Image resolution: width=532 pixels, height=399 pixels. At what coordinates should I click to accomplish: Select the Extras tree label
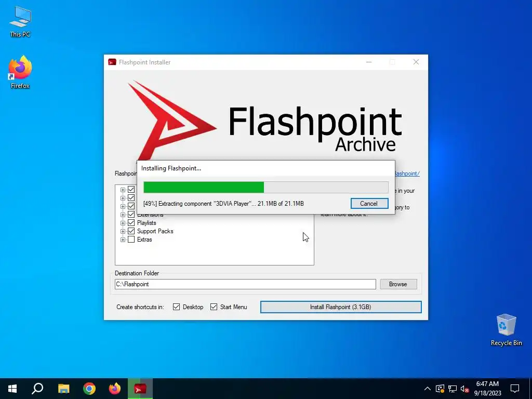coord(144,240)
